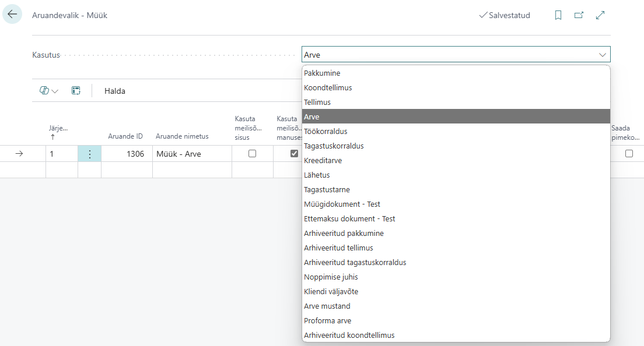Go back with the arrow button

click(x=12, y=15)
